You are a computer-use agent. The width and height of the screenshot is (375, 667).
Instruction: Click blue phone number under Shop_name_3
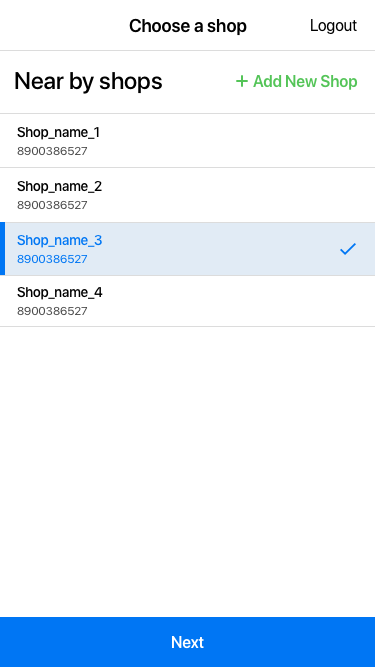[52, 259]
